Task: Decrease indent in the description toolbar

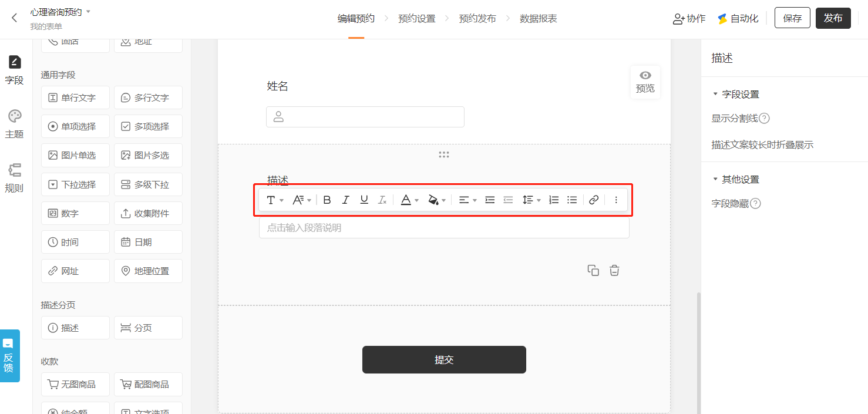Action: [509, 200]
